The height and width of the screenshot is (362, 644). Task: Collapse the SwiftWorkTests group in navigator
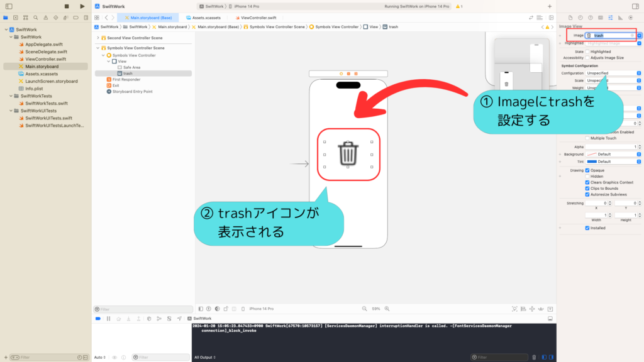pyautogui.click(x=11, y=96)
